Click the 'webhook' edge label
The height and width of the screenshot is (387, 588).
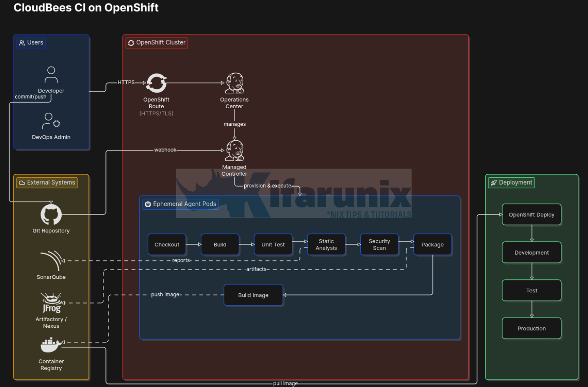[165, 150]
